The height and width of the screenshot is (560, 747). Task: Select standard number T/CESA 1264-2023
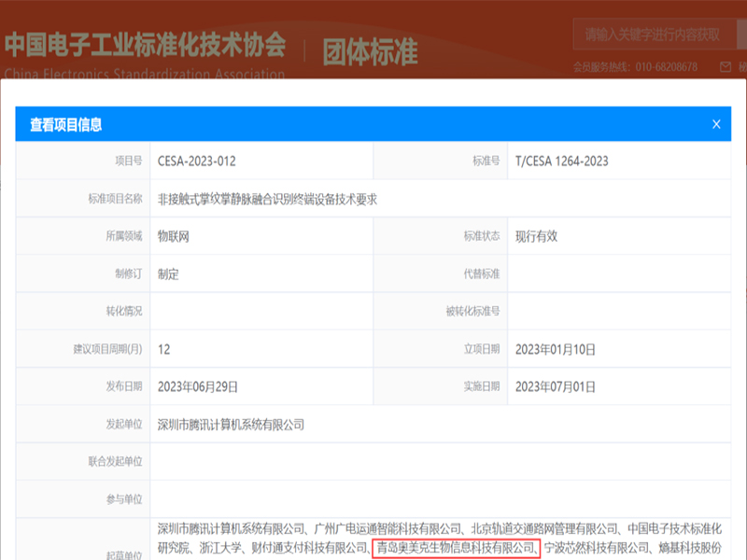click(562, 161)
